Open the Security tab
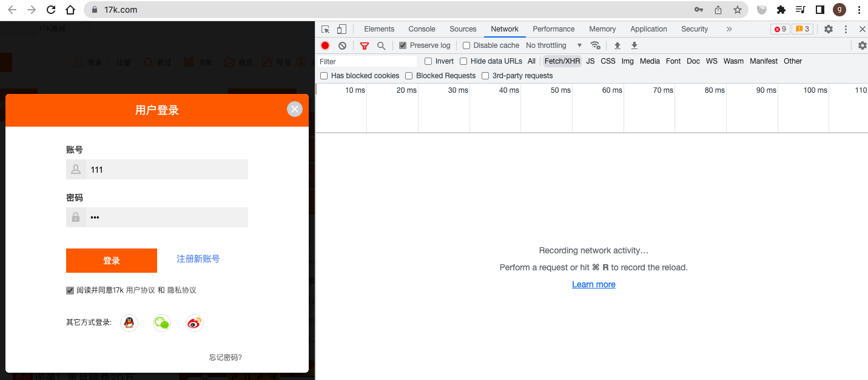 click(x=695, y=29)
